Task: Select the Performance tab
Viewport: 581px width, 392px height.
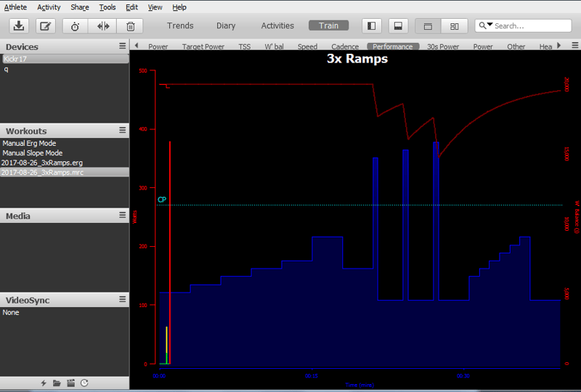Action: click(x=393, y=46)
